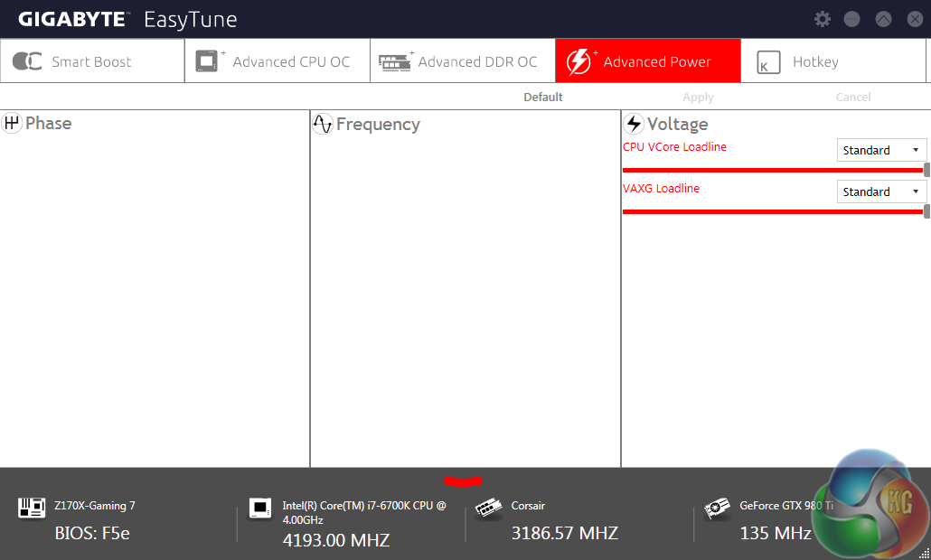Screen dimensions: 931x560
Task: Click the CPU VCore Loadline slider handle
Action: [x=926, y=170]
